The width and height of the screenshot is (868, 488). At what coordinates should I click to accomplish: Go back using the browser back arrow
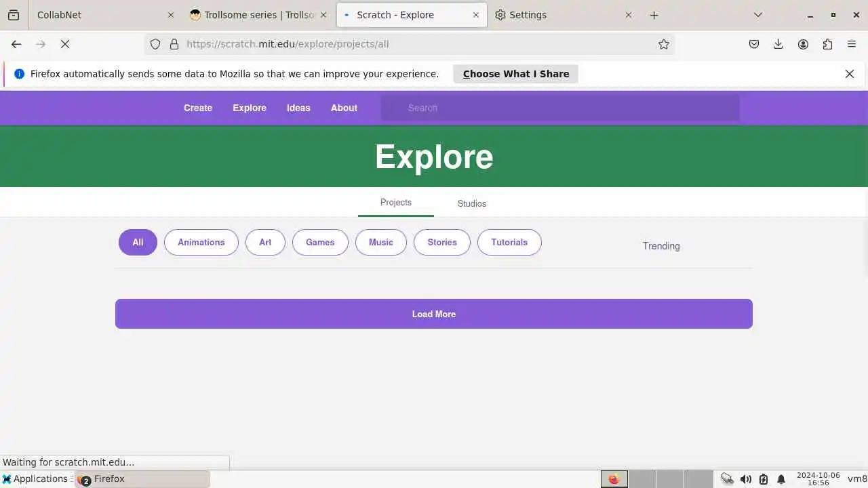pos(16,44)
